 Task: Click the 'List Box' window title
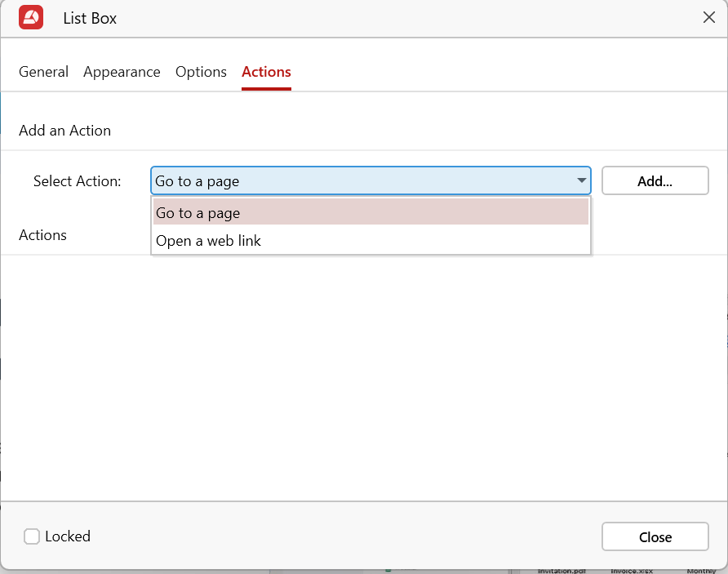click(90, 18)
